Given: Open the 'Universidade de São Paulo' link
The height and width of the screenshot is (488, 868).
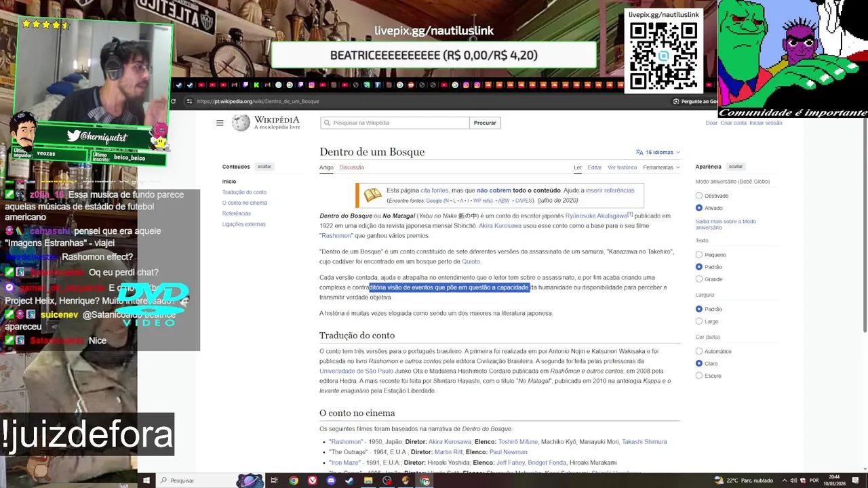Looking at the screenshot, I should (x=356, y=371).
